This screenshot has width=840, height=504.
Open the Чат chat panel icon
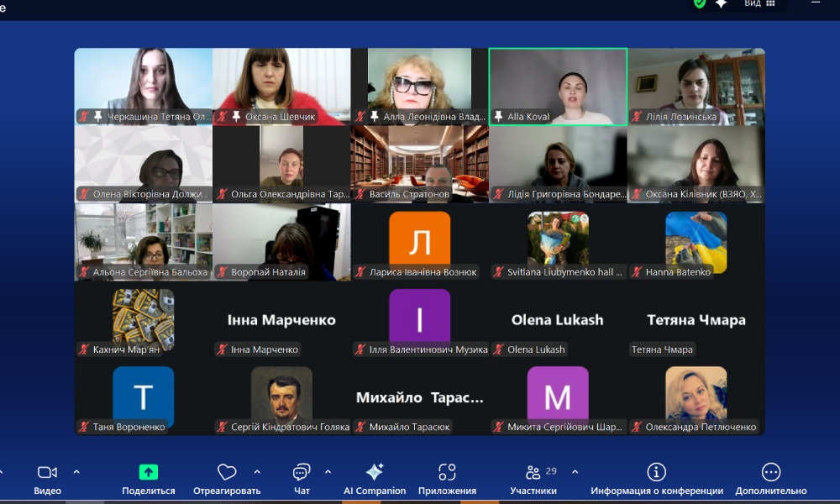pos(302,472)
